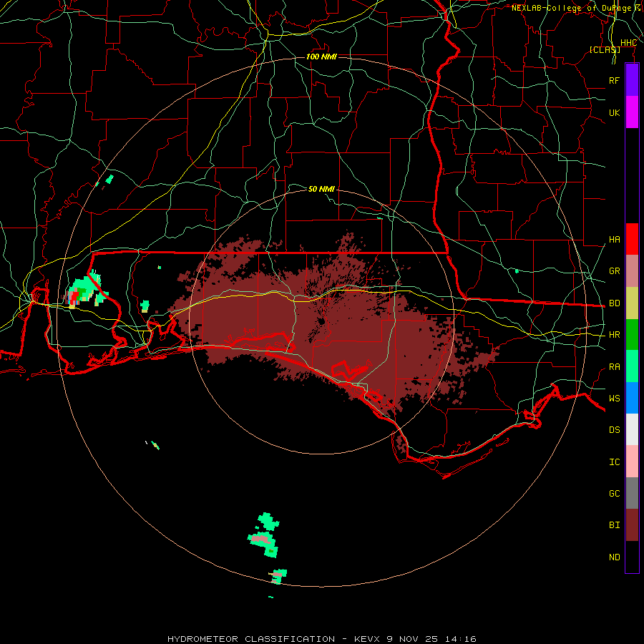
Task: Click the HA red legend swatch
Action: pos(632,239)
